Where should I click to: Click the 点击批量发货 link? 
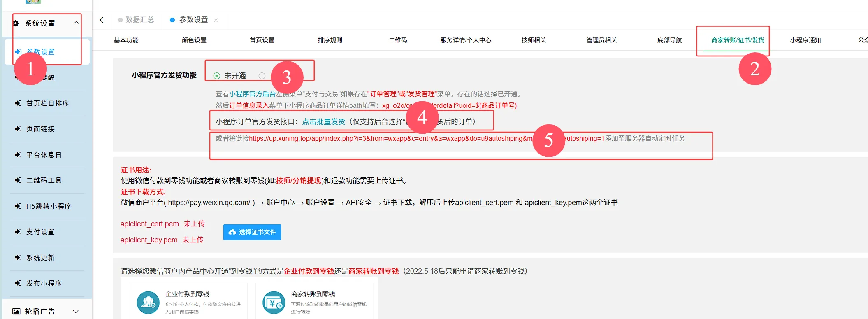point(324,122)
